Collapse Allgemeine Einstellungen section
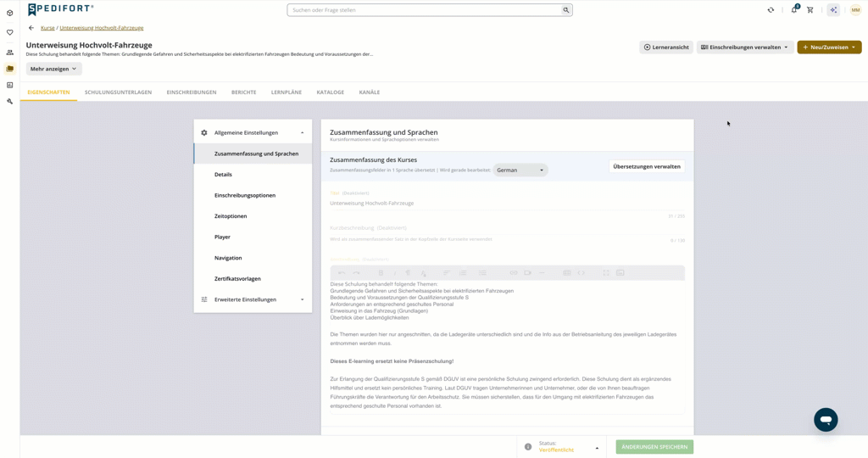Screen dimensions: 868x458 253,133
